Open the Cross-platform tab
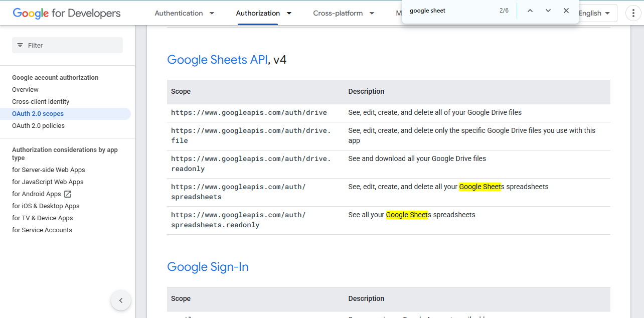The width and height of the screenshot is (644, 318). tap(338, 13)
